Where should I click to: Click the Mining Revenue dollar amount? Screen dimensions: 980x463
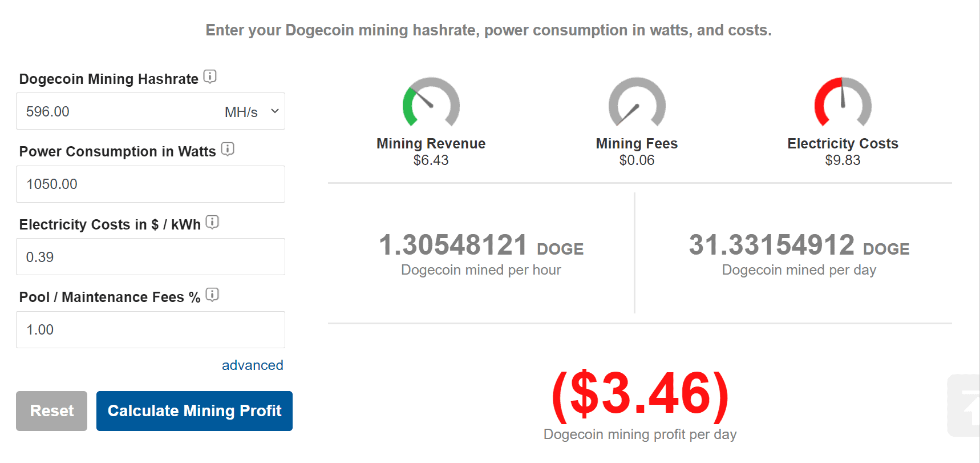click(x=431, y=160)
